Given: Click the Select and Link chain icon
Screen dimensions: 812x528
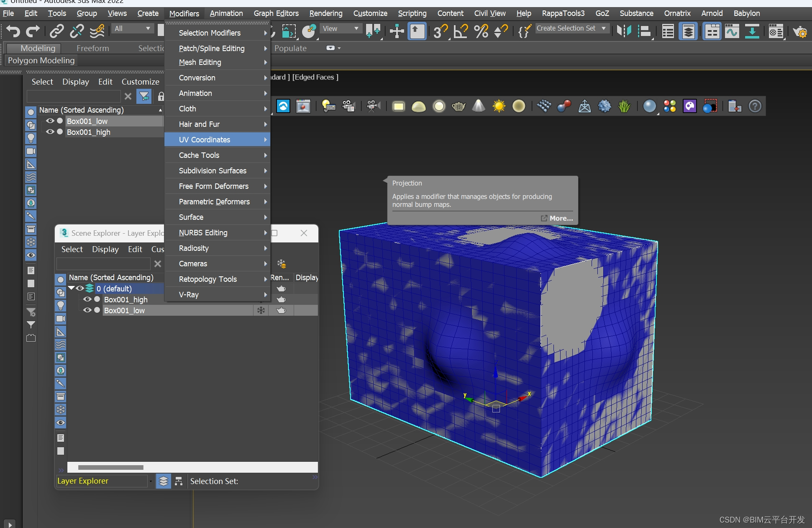Looking at the screenshot, I should [x=56, y=31].
